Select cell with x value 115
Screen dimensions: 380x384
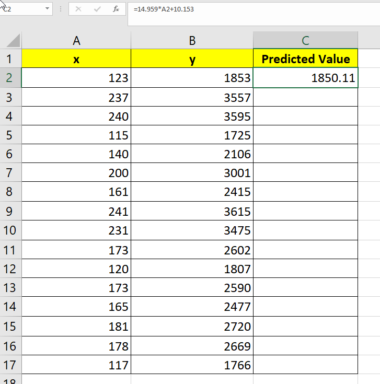point(76,135)
